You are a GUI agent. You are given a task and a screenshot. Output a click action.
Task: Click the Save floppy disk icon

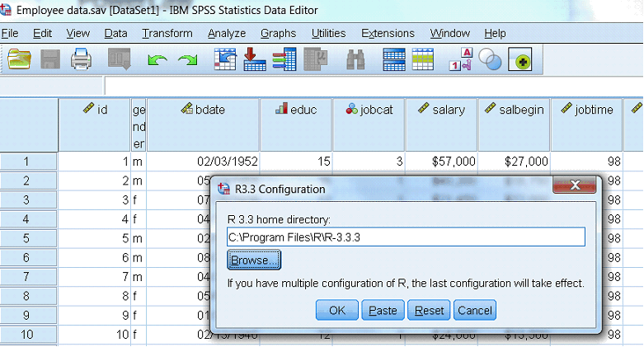pyautogui.click(x=50, y=59)
